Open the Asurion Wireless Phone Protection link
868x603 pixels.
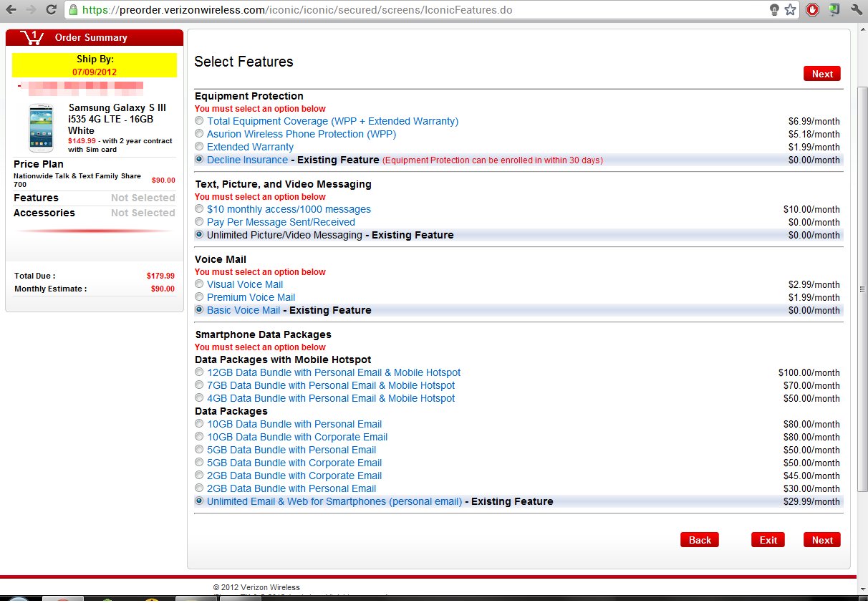[x=301, y=134]
